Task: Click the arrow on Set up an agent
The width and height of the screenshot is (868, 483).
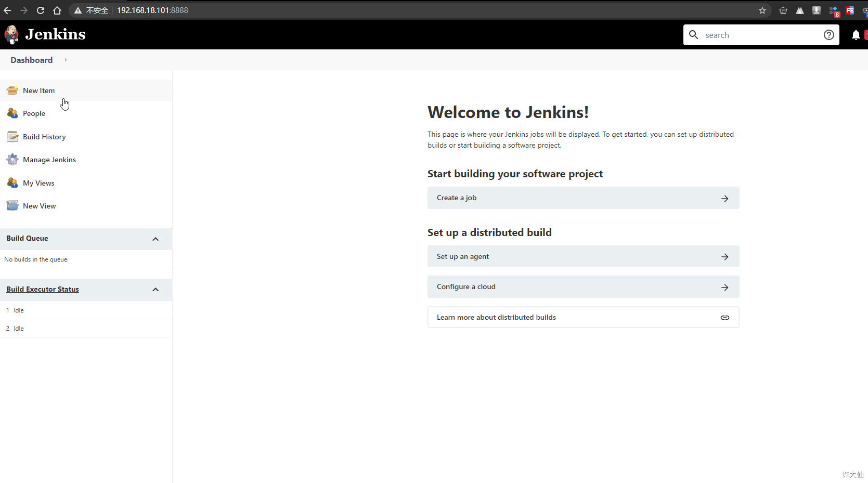Action: [725, 257]
